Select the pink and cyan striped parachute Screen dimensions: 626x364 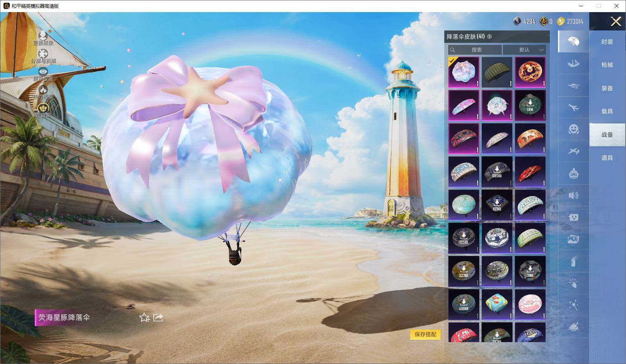click(x=464, y=105)
